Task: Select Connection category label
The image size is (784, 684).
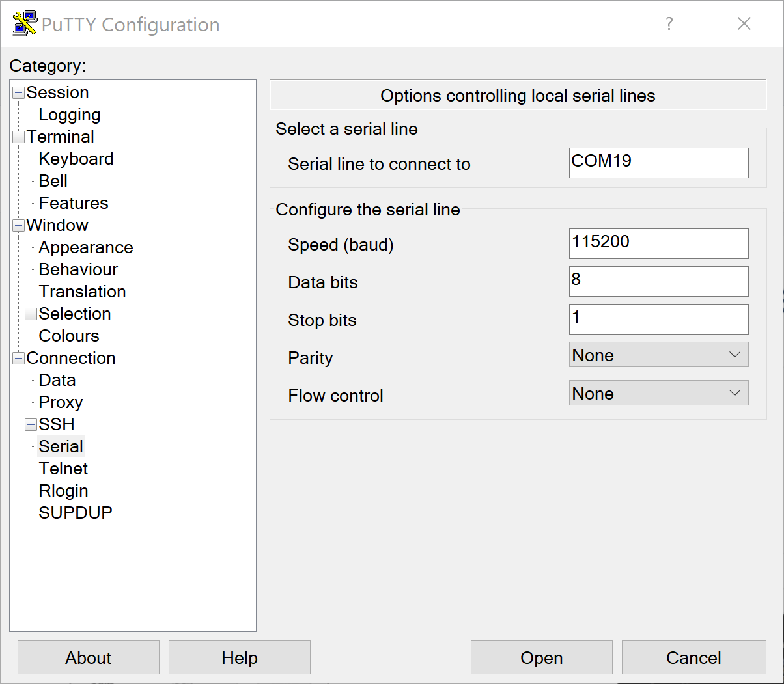Action: pyautogui.click(x=71, y=358)
